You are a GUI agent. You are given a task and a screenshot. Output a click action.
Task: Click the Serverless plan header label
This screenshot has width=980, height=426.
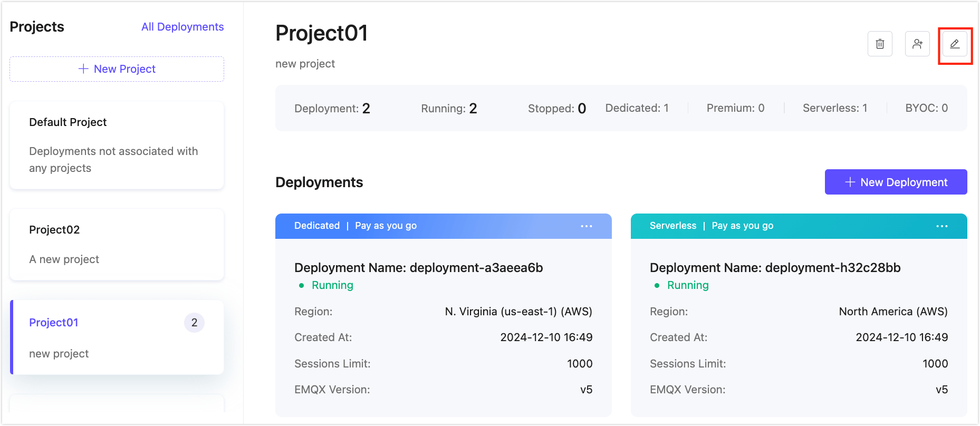[672, 226]
